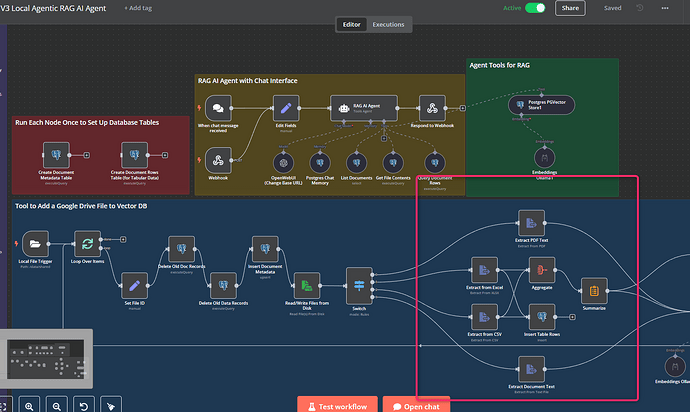
Task: Select the Read/Write Files from Disk node
Action: [x=307, y=286]
